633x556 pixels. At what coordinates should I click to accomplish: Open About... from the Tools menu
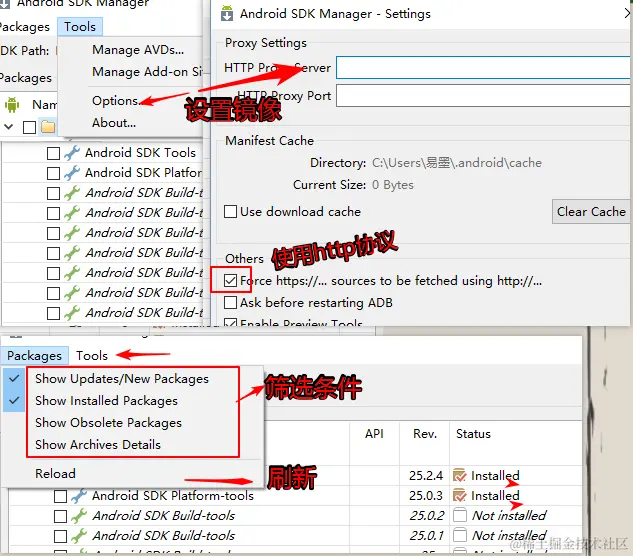pos(114,122)
